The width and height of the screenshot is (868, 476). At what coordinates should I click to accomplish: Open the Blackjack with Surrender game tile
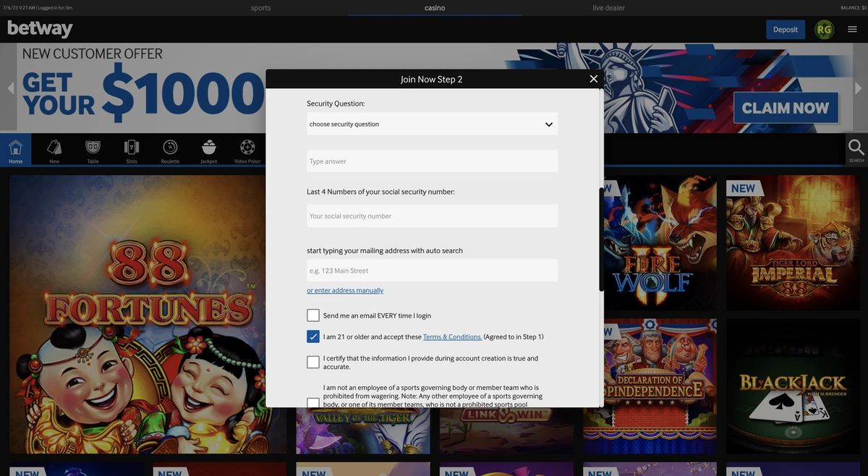coord(793,386)
